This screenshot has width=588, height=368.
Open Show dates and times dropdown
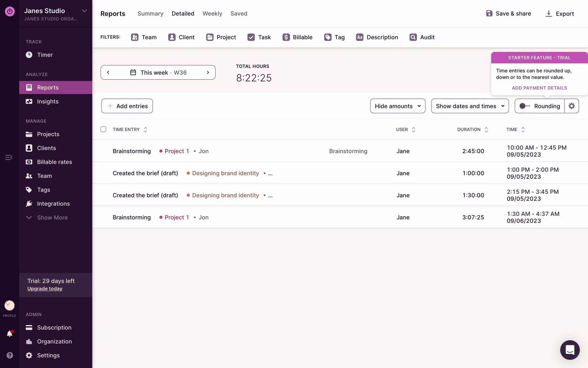pyautogui.click(x=469, y=106)
